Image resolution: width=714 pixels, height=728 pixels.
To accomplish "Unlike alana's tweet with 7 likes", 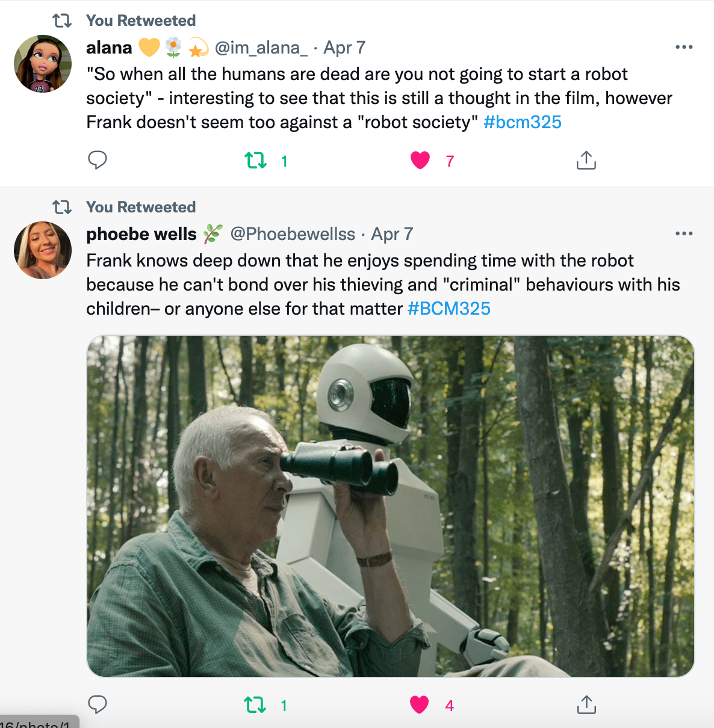I will point(420,161).
